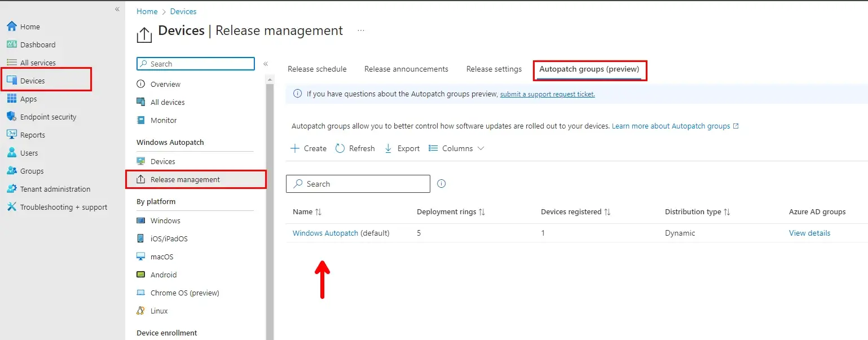This screenshot has height=340, width=868.
Task: Collapse the Devices submenu panel chevron
Action: [x=266, y=64]
